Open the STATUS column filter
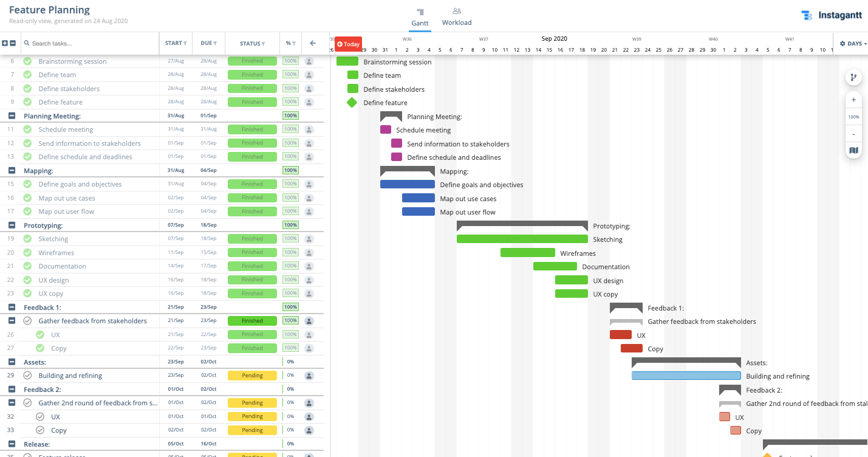The width and height of the screenshot is (868, 457). [x=262, y=43]
